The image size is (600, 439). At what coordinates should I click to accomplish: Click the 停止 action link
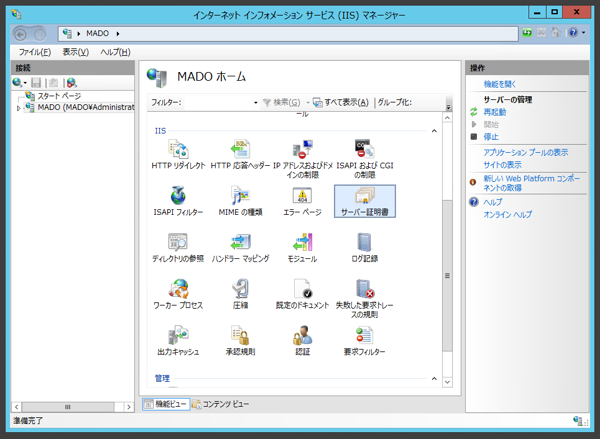pos(491,137)
